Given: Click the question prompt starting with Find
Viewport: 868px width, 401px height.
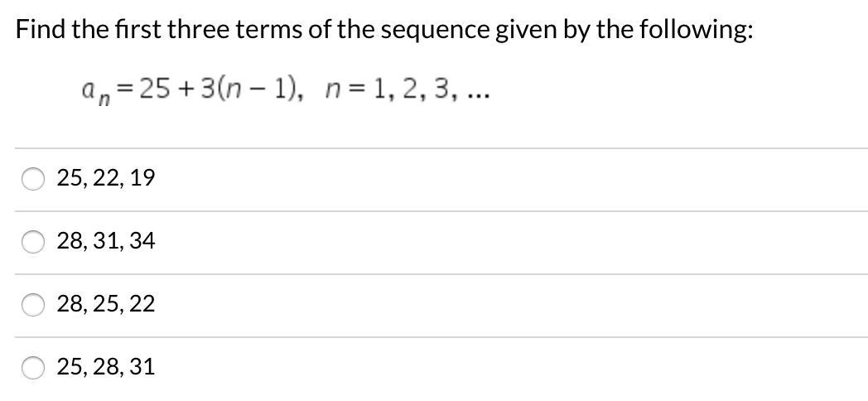Looking at the screenshot, I should [385, 30].
